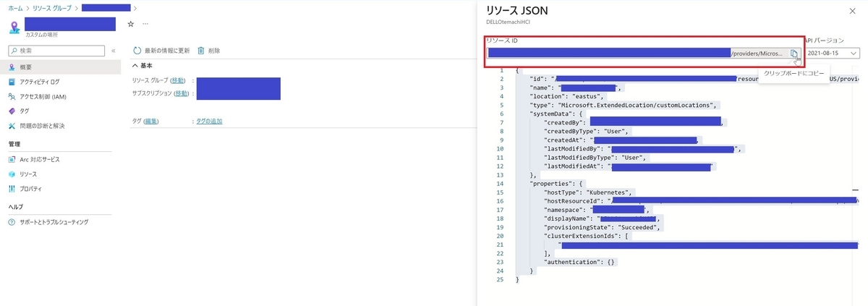Screen dimensions: 868x306
Task: Click the "clusterExtensionIds" JSON line
Action: [587, 236]
